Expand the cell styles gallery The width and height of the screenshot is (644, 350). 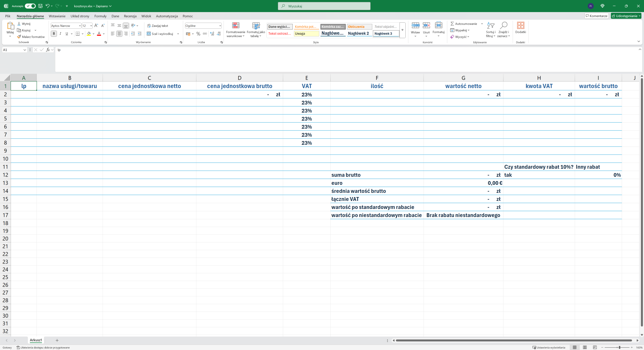(x=402, y=30)
